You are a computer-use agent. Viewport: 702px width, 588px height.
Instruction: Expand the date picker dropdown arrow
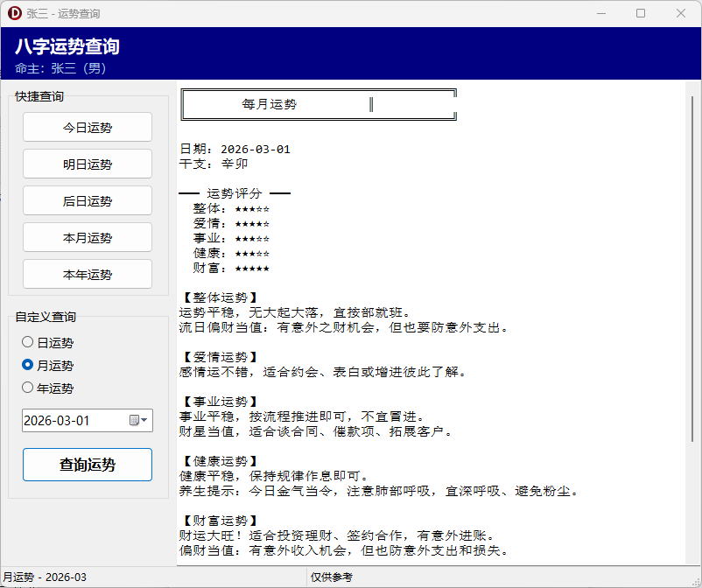(145, 420)
